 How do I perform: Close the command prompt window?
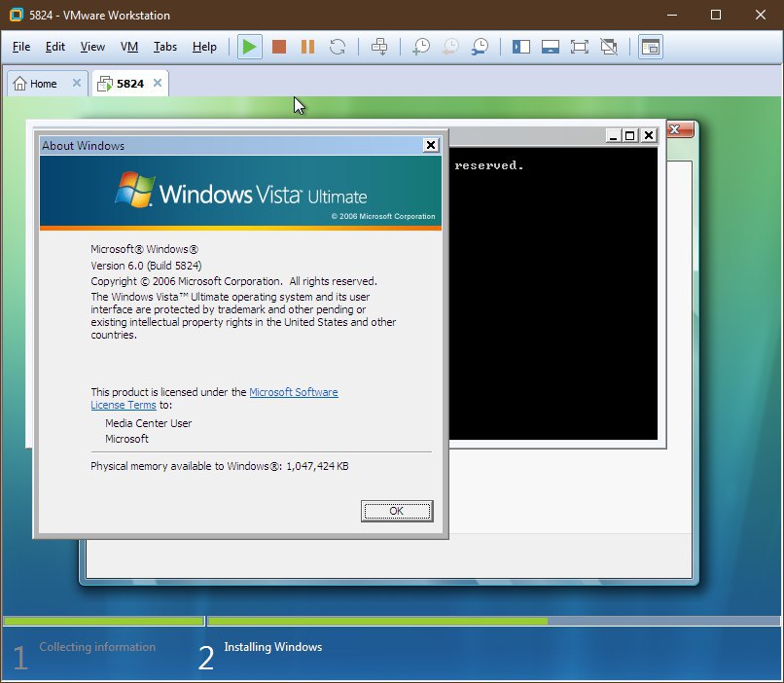pyautogui.click(x=649, y=135)
